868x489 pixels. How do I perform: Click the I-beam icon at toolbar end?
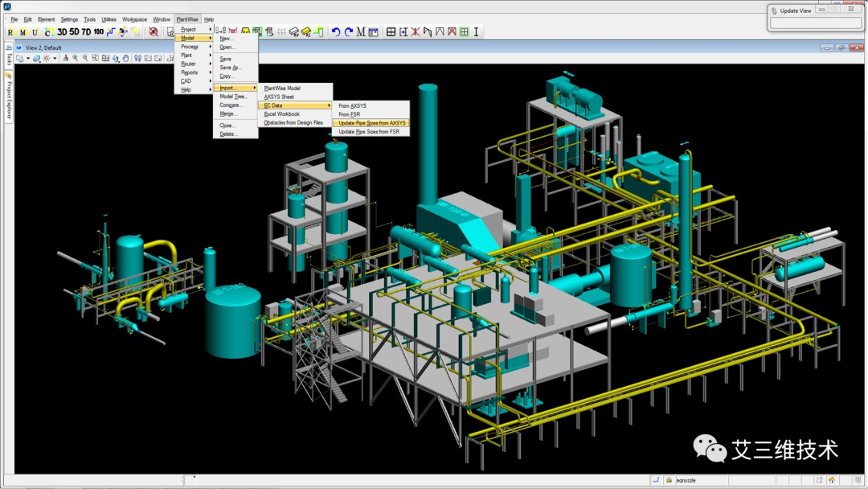(476, 32)
